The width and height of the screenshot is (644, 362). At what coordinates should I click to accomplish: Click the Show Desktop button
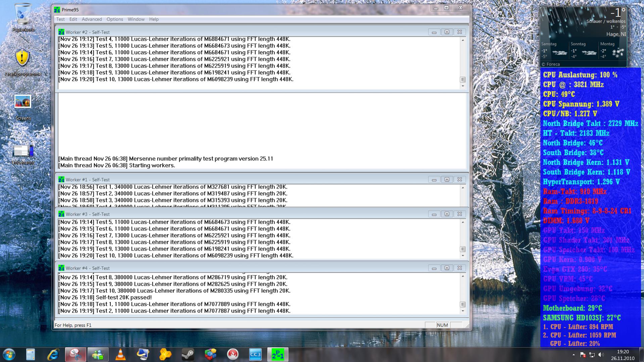click(641, 355)
